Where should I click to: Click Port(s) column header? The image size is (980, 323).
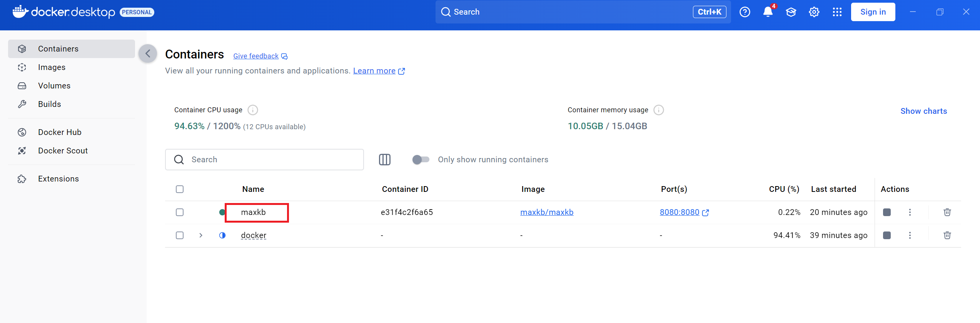[x=674, y=189]
